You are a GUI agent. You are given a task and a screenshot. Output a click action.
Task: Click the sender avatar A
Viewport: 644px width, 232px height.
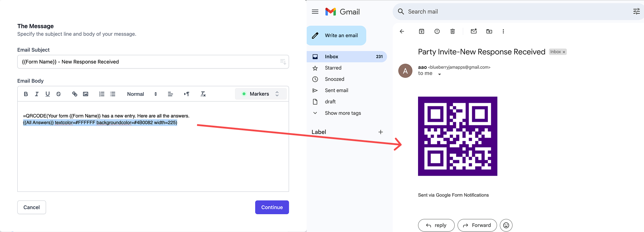pyautogui.click(x=405, y=71)
